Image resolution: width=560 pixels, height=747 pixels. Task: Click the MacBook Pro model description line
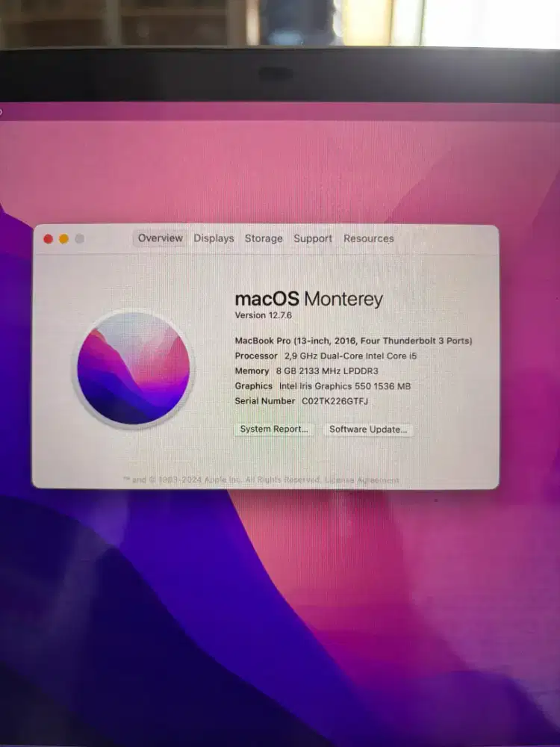[353, 341]
